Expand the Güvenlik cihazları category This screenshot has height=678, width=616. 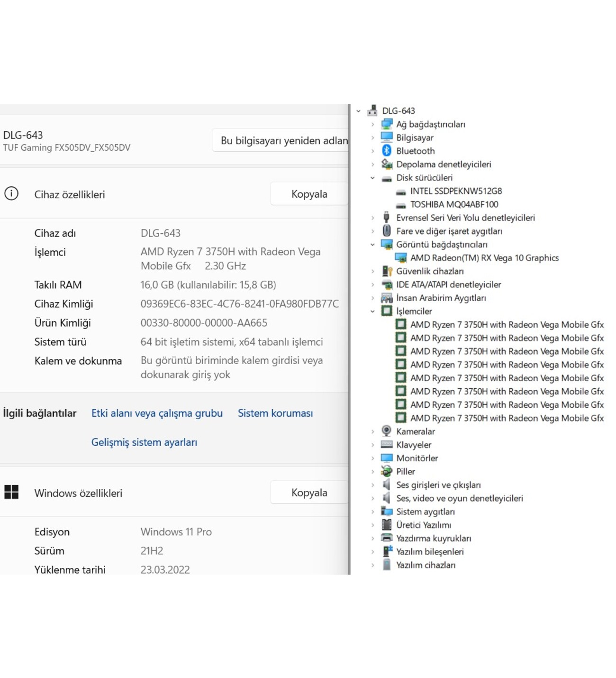372,271
